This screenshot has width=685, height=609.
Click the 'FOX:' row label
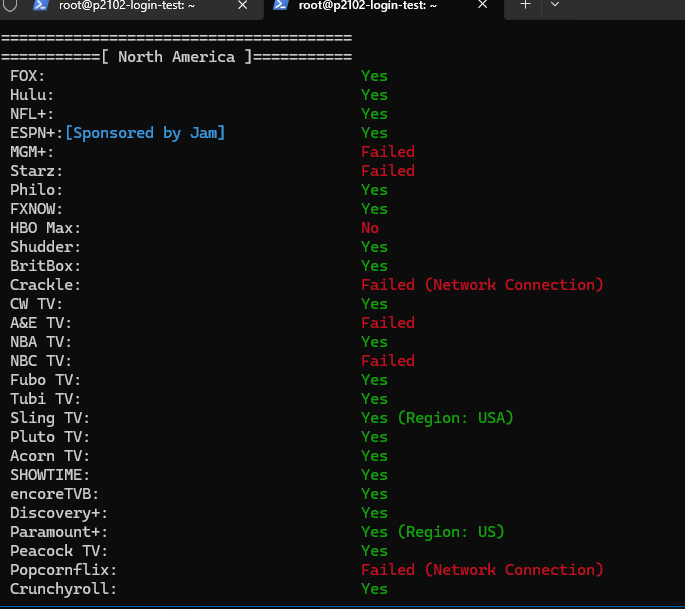[28, 76]
